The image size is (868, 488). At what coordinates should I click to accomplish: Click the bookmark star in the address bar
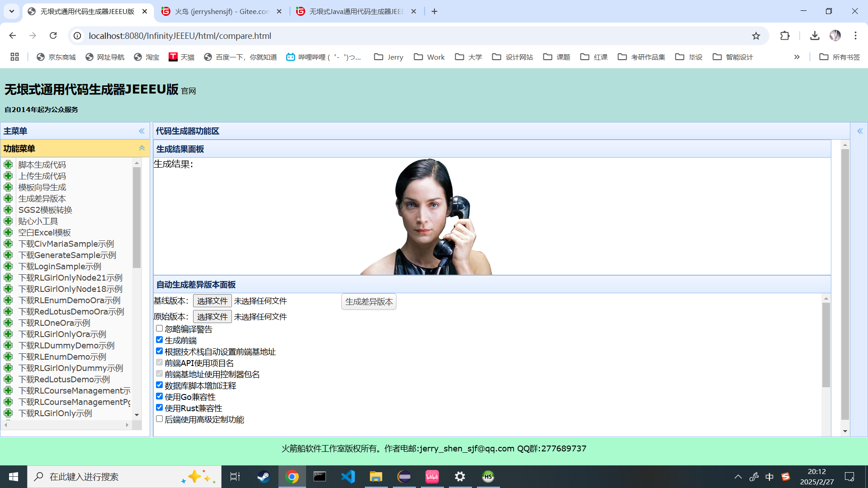tap(756, 36)
